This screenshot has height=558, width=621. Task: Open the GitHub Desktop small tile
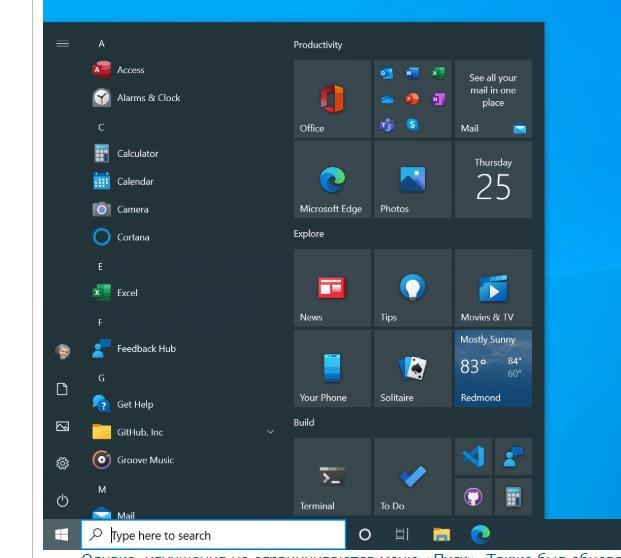coord(473,497)
